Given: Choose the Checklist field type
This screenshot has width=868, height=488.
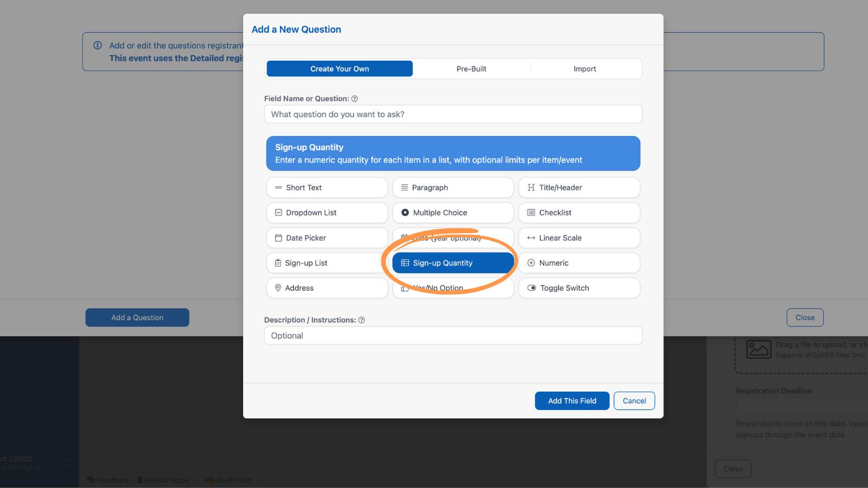Looking at the screenshot, I should click(579, 213).
